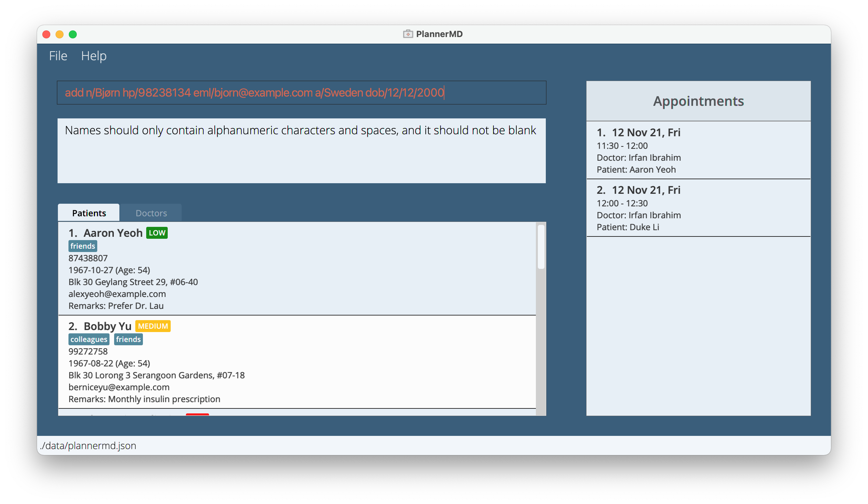
Task: Select the Patients tab
Action: (x=89, y=213)
